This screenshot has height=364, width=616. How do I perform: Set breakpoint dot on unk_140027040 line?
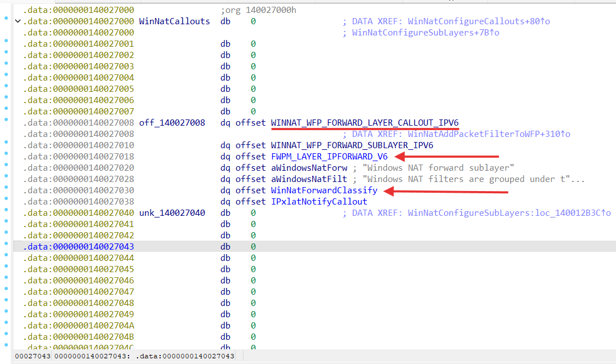pos(5,210)
